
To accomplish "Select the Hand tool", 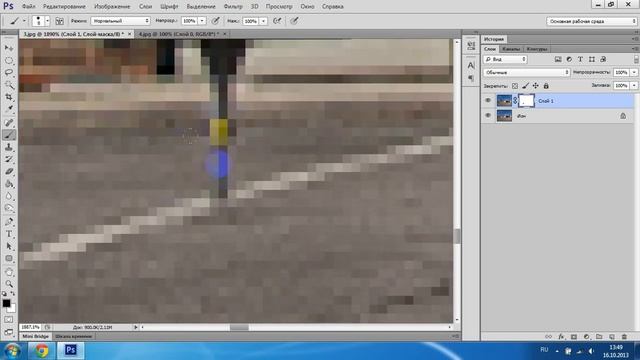I will click(9, 272).
